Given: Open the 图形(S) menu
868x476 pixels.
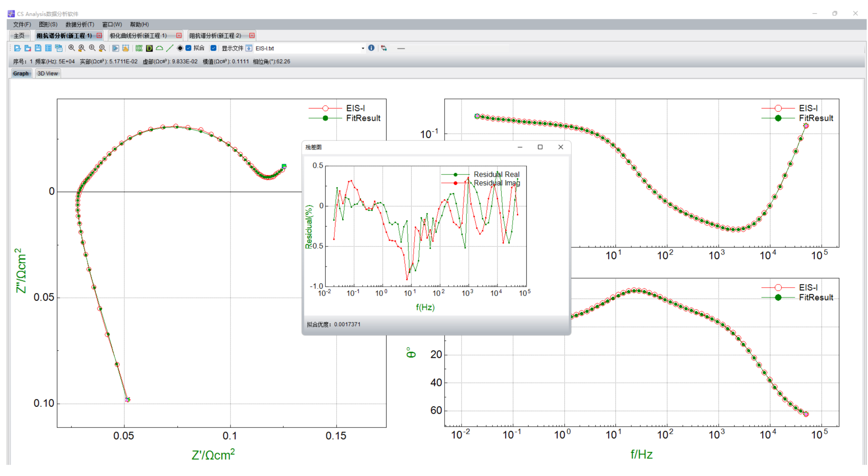Looking at the screenshot, I should 48,24.
